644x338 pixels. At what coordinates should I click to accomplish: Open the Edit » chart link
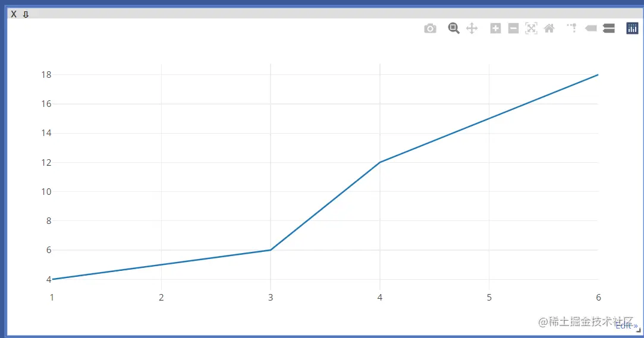(x=626, y=326)
